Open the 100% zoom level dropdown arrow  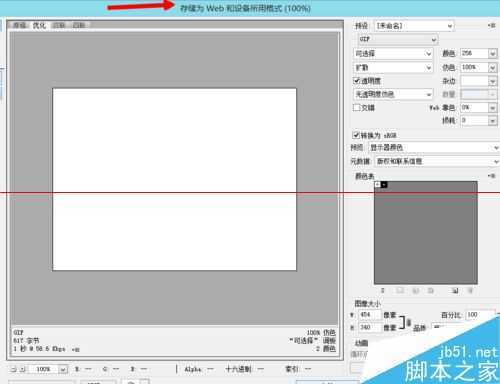(x=63, y=369)
